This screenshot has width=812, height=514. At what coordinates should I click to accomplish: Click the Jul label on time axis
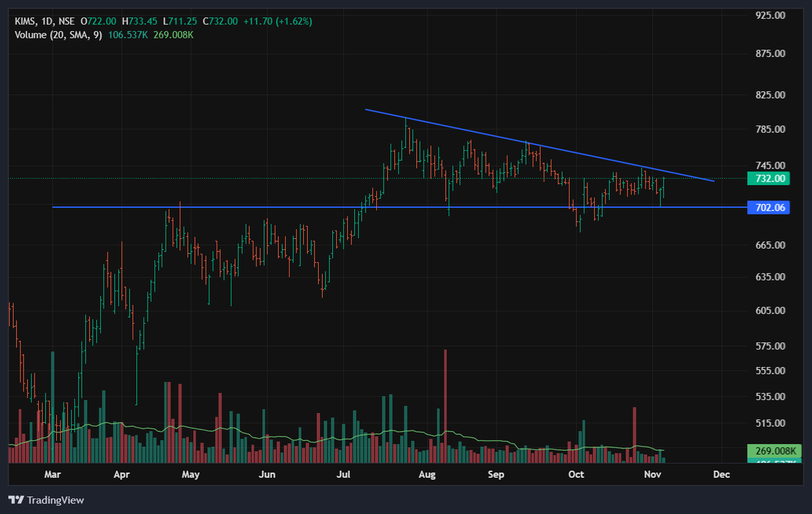click(345, 475)
